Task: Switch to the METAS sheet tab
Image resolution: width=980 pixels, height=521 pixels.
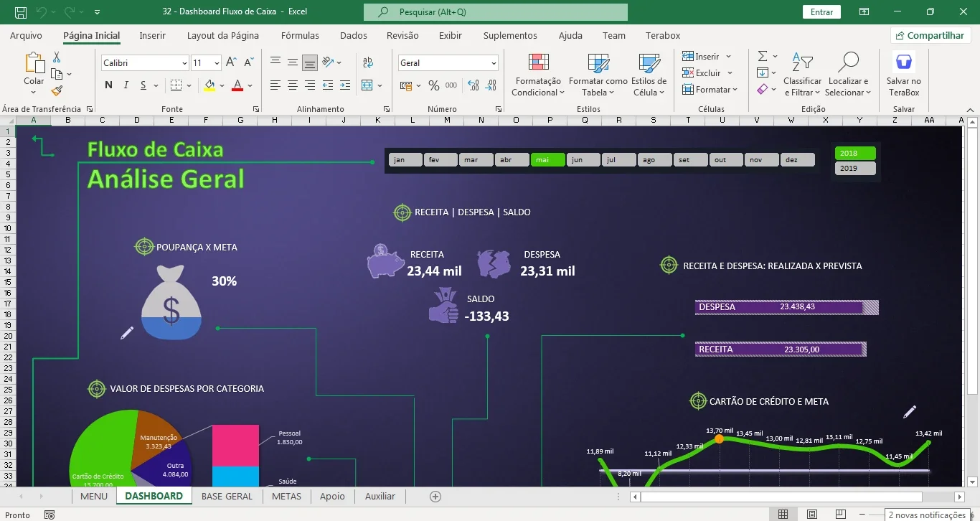Action: pyautogui.click(x=286, y=496)
